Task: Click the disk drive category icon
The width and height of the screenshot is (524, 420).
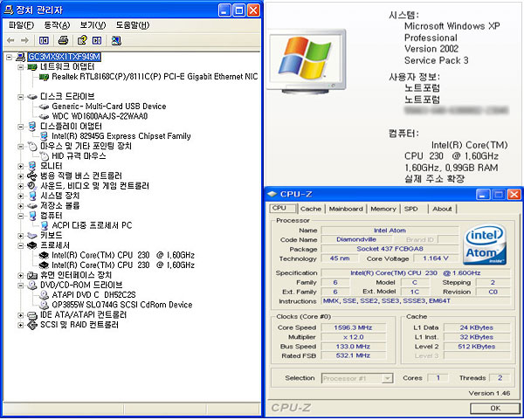Action: pos(32,97)
